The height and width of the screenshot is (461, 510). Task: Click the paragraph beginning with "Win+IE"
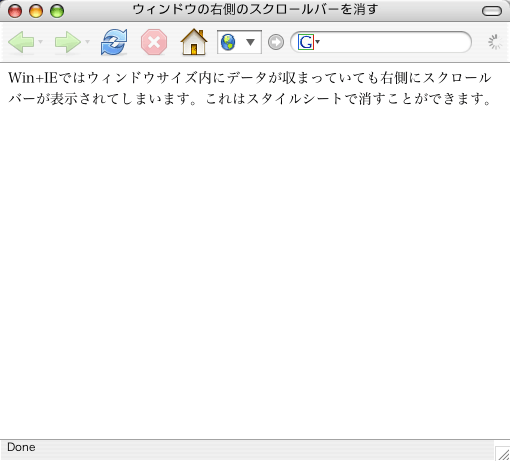pos(250,88)
